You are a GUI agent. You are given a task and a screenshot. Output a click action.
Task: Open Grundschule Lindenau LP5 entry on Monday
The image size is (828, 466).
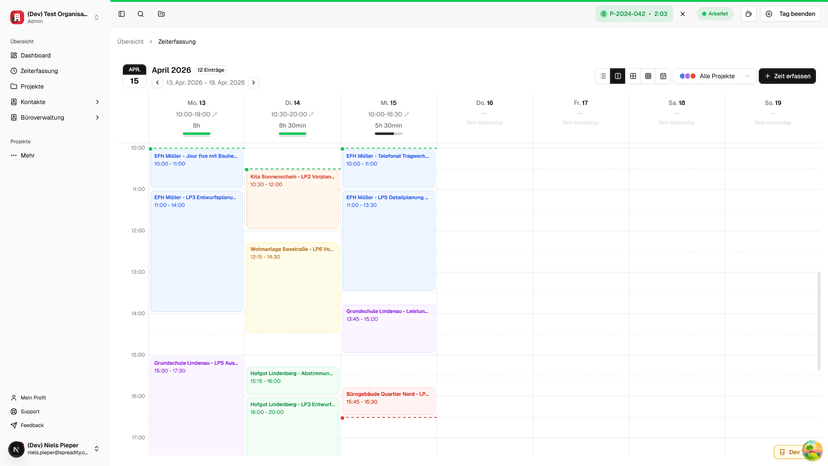tap(196, 406)
